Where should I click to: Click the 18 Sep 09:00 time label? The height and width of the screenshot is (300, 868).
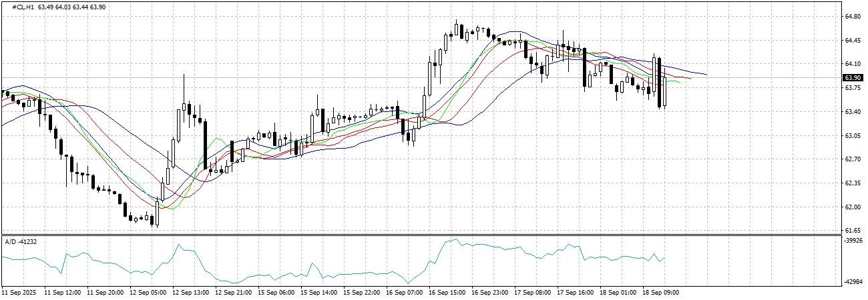[x=660, y=293]
